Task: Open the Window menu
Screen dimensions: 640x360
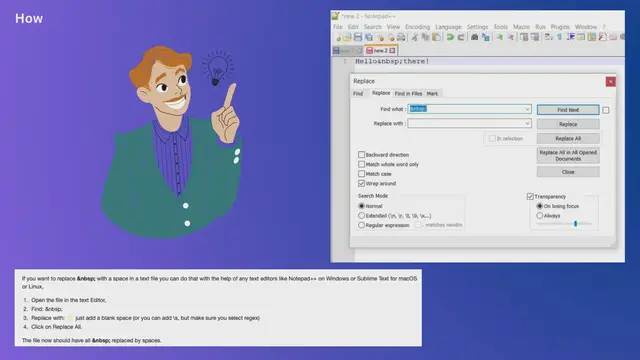Action: [586, 27]
